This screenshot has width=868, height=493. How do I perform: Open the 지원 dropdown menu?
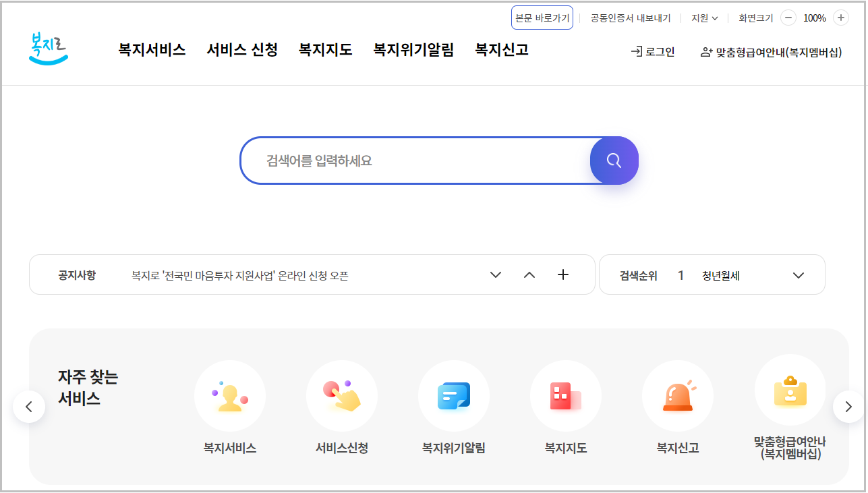pos(703,18)
